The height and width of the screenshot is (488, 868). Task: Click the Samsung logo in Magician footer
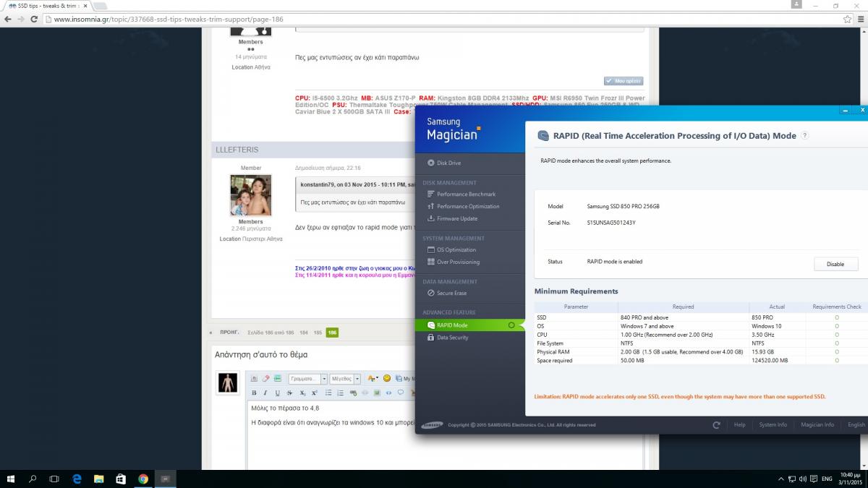tap(433, 425)
